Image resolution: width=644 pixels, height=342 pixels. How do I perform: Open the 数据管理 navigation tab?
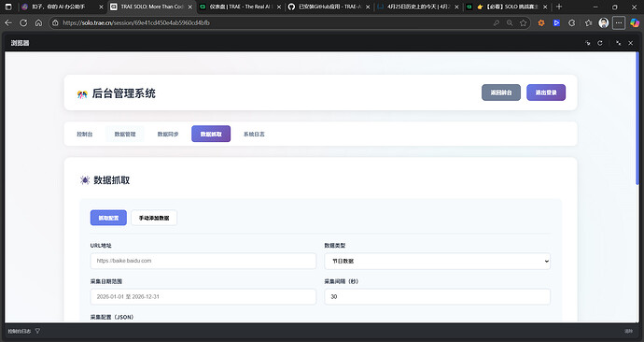[125, 134]
